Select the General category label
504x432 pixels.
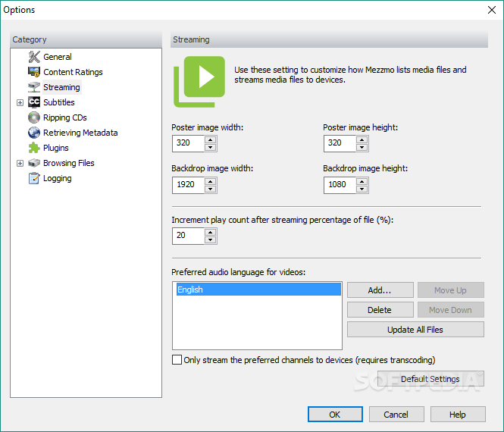point(57,57)
